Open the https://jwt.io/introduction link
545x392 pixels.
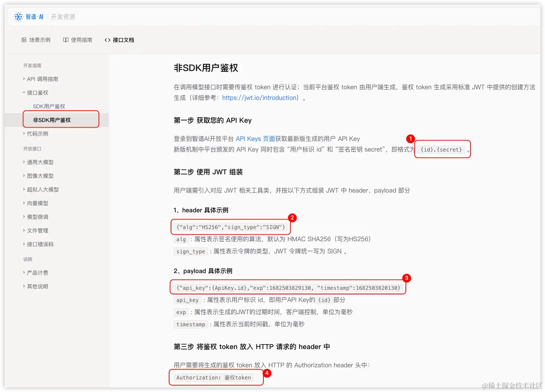pyautogui.click(x=259, y=98)
